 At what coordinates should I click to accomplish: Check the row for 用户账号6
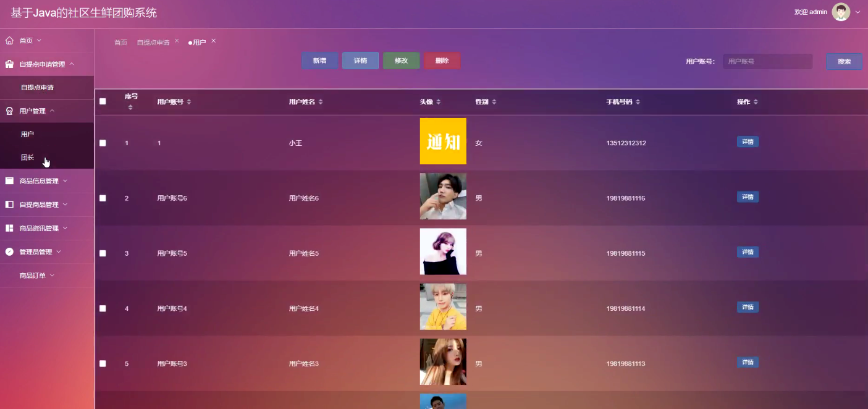pos(103,198)
